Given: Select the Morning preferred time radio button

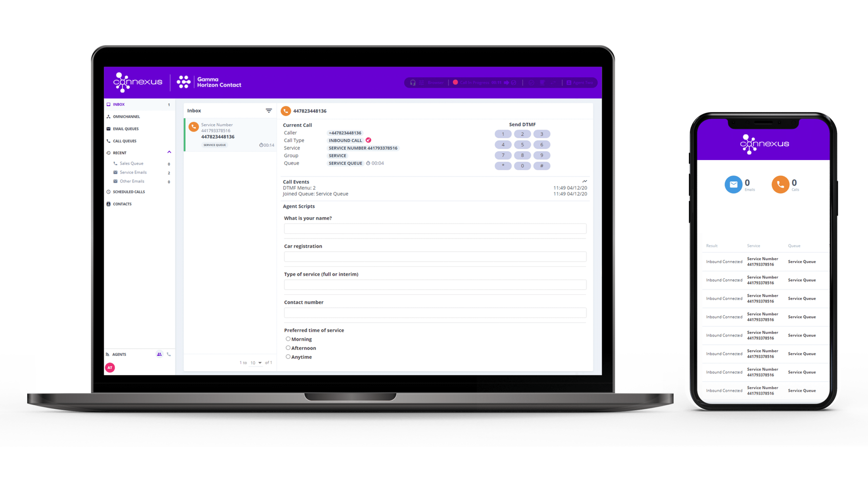Looking at the screenshot, I should pyautogui.click(x=287, y=339).
